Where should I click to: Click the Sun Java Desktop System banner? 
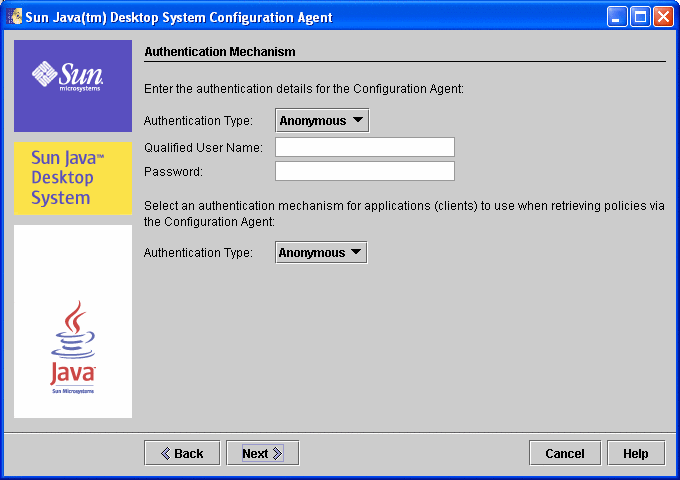[x=73, y=178]
